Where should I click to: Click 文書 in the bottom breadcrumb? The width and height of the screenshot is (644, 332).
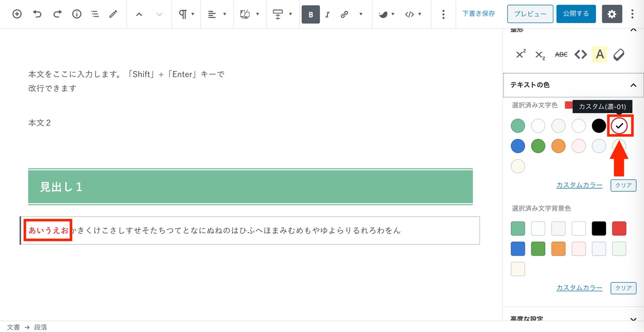(14, 327)
